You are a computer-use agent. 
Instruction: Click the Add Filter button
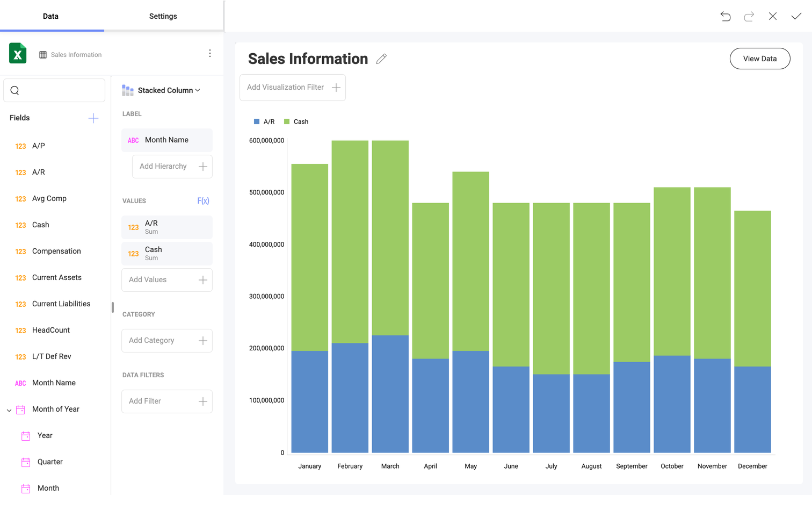[167, 401]
